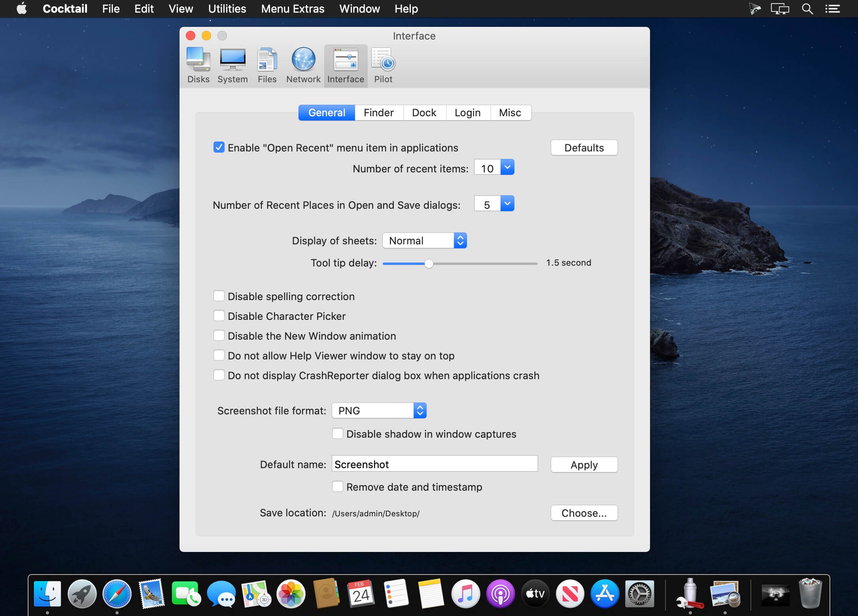Image resolution: width=858 pixels, height=616 pixels.
Task: Click the Defaults button
Action: click(x=584, y=147)
